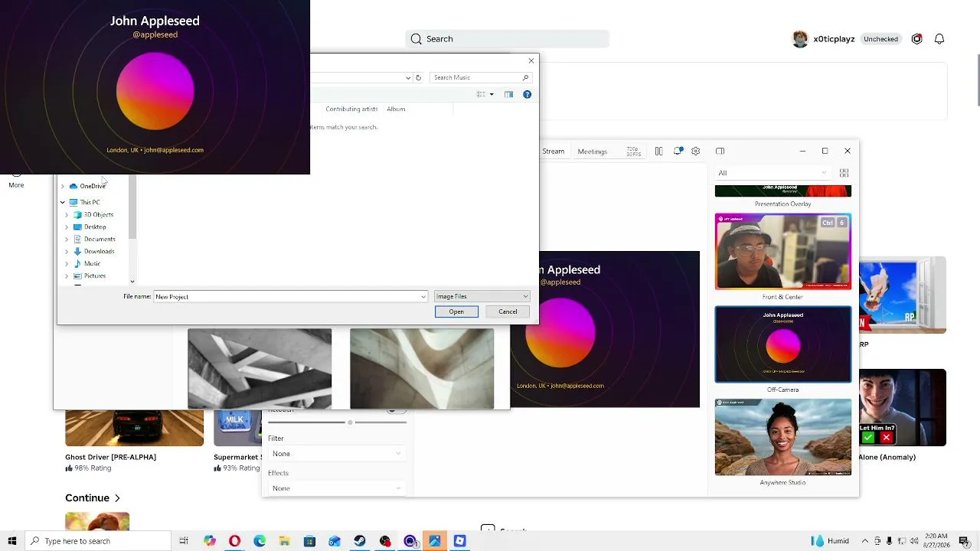Viewport: 980px width, 551px height.
Task: Show hidden system tray icons
Action: pos(865,541)
